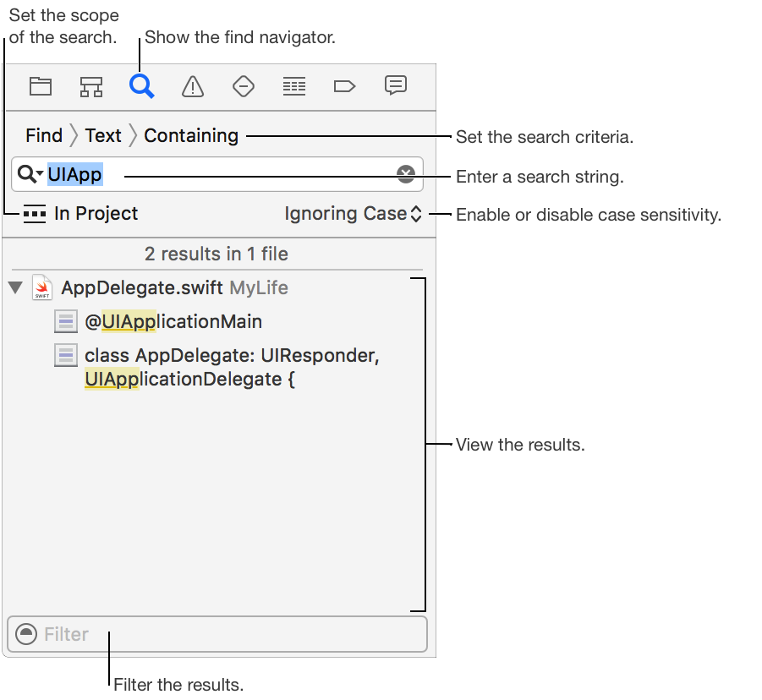Open search options magnifier menu
The width and height of the screenshot is (762, 700).
[30, 174]
